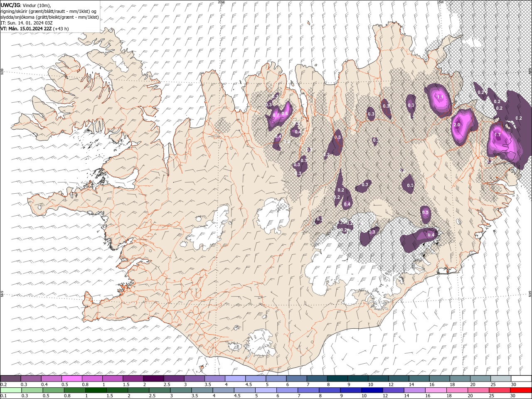This screenshot has height=399, width=532.
Task: Click the 2.0 snowfall value on the map
Action: (457, 125)
